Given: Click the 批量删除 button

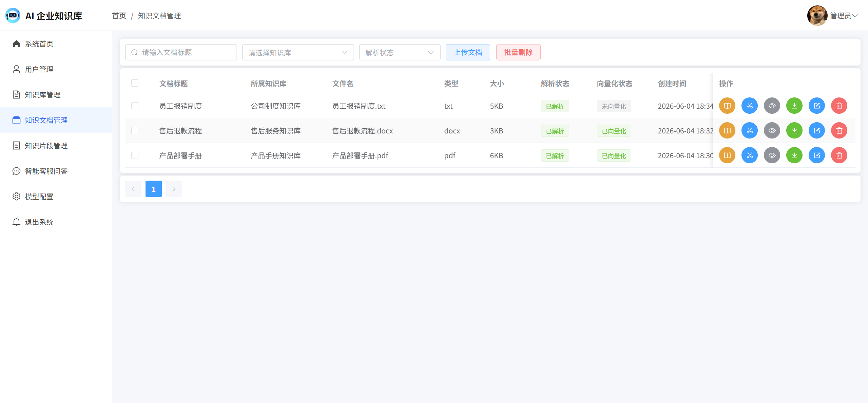Looking at the screenshot, I should pos(518,52).
